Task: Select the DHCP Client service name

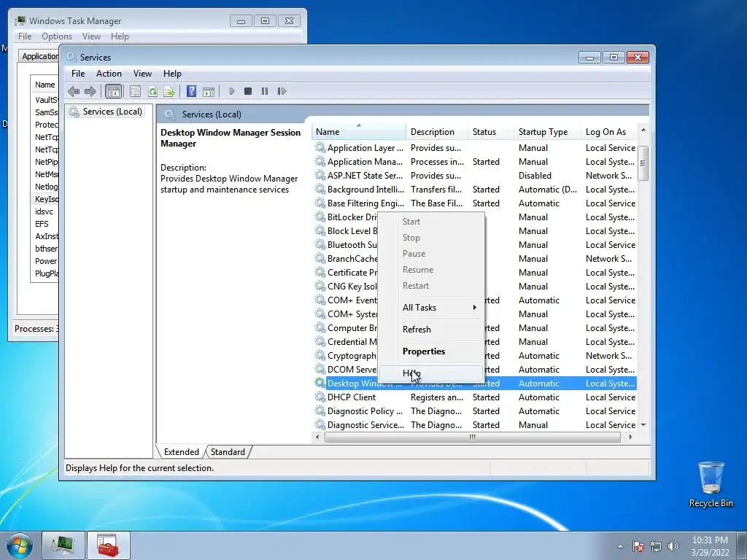Action: click(x=352, y=397)
